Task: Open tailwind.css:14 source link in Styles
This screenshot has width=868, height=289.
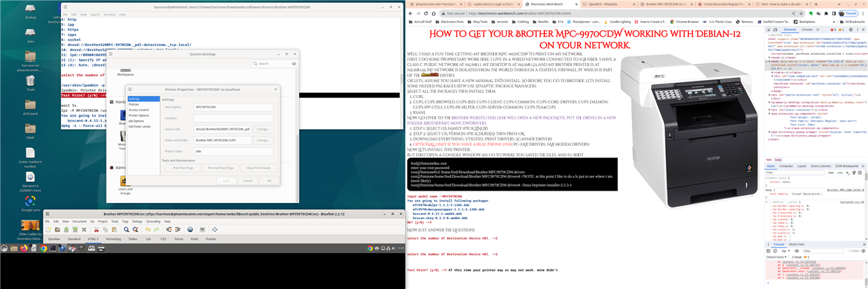Action: (x=852, y=202)
